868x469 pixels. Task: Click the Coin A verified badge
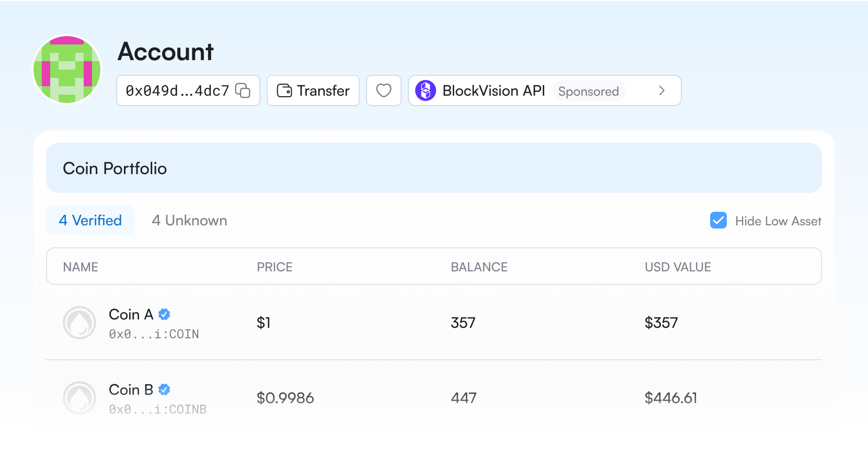(x=164, y=314)
